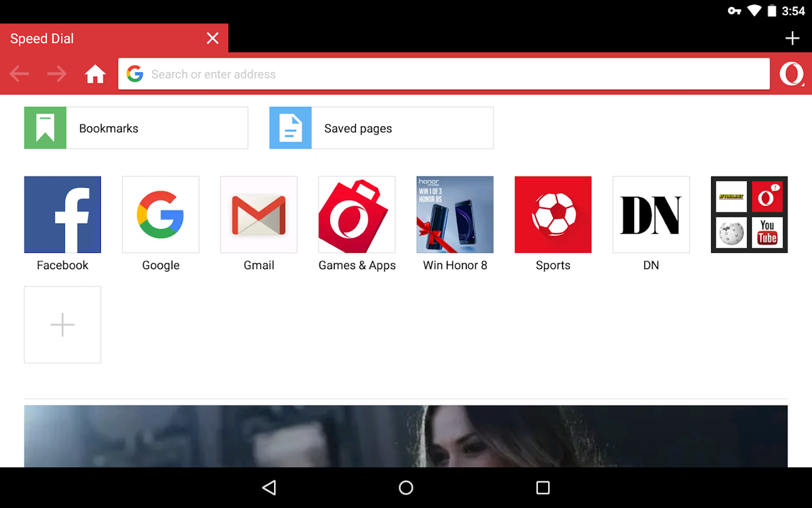Go to the home page icon
Screen dimensions: 812x508
pyautogui.click(x=95, y=74)
